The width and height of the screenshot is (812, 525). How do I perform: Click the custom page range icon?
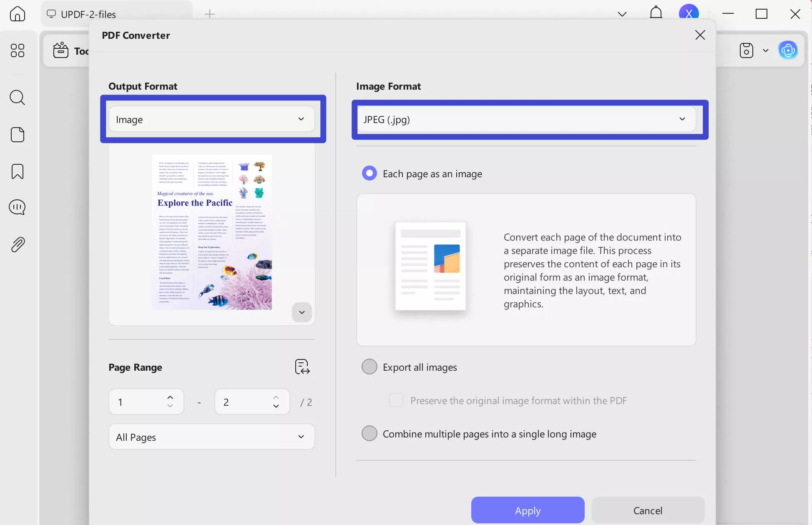(x=302, y=367)
